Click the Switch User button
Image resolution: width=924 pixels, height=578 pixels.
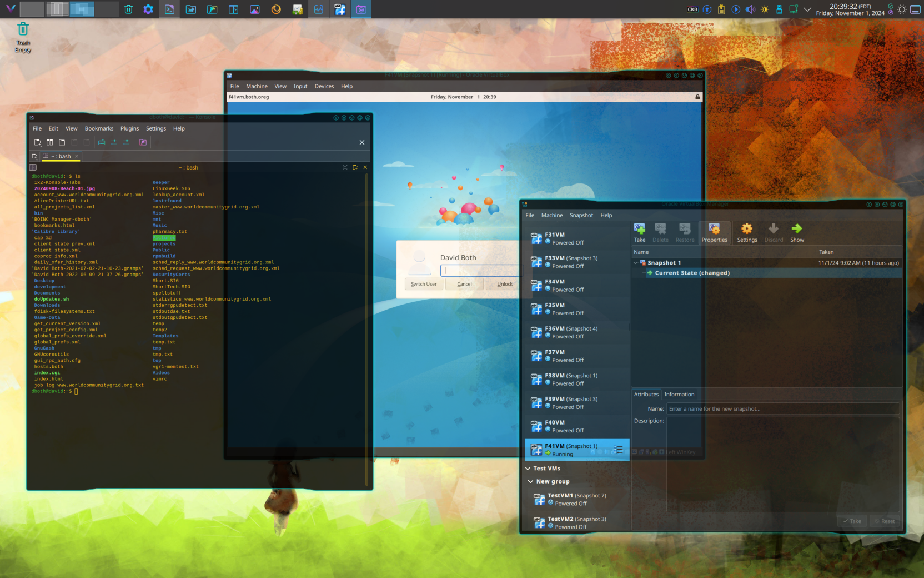[424, 284]
